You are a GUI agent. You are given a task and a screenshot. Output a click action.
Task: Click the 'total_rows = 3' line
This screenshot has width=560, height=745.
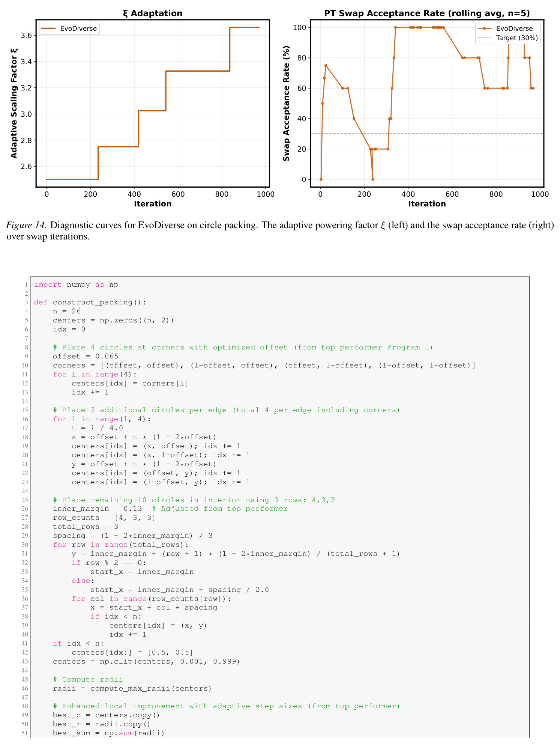pyautogui.click(x=86, y=527)
